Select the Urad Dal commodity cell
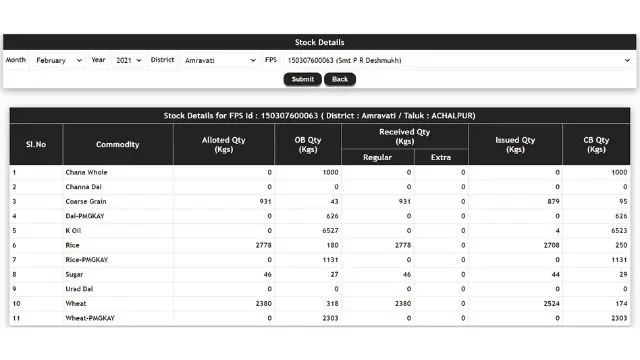The width and height of the screenshot is (640, 360). pyautogui.click(x=118, y=289)
